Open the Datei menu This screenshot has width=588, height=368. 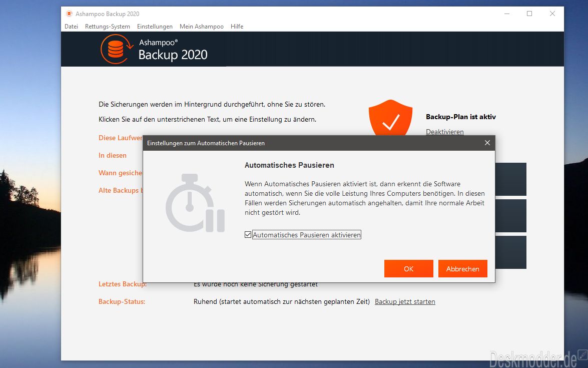click(x=71, y=26)
